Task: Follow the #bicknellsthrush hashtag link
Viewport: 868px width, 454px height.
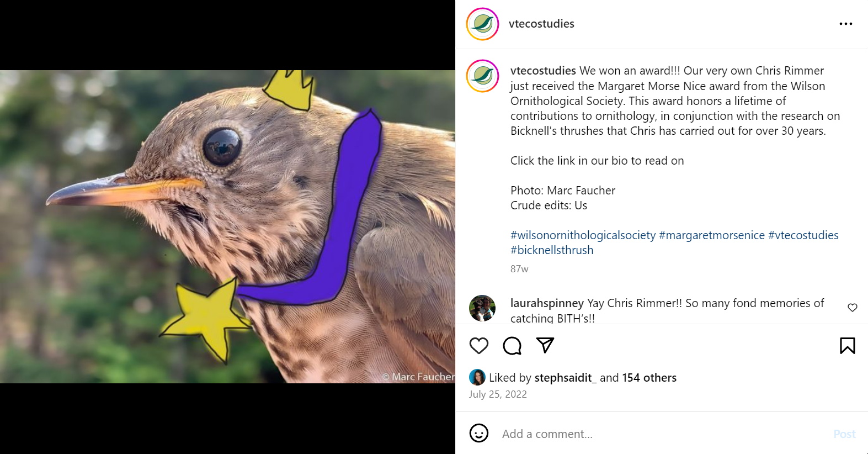Action: click(x=552, y=250)
